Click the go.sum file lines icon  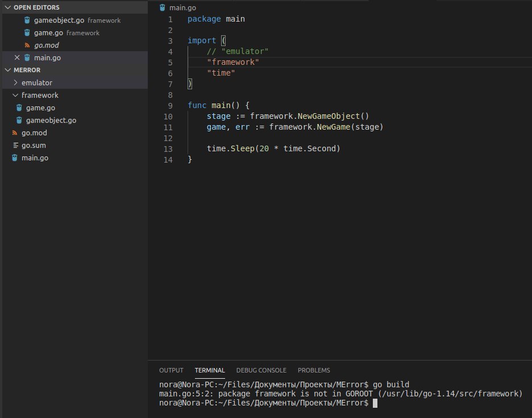[15, 145]
